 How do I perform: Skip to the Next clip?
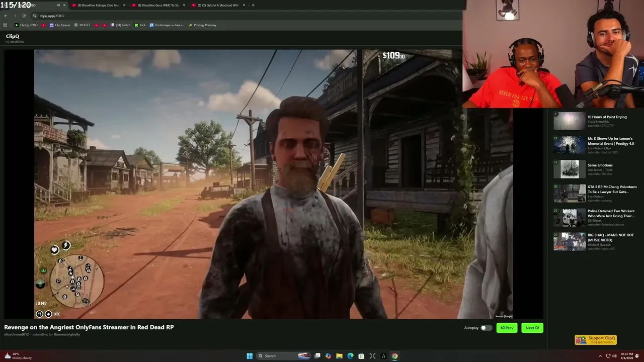[532, 328]
